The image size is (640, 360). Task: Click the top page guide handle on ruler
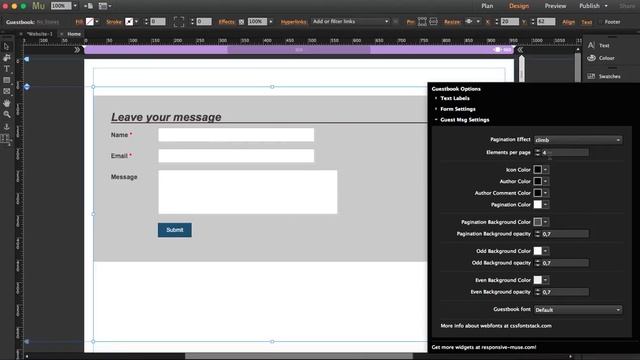[x=27, y=59]
